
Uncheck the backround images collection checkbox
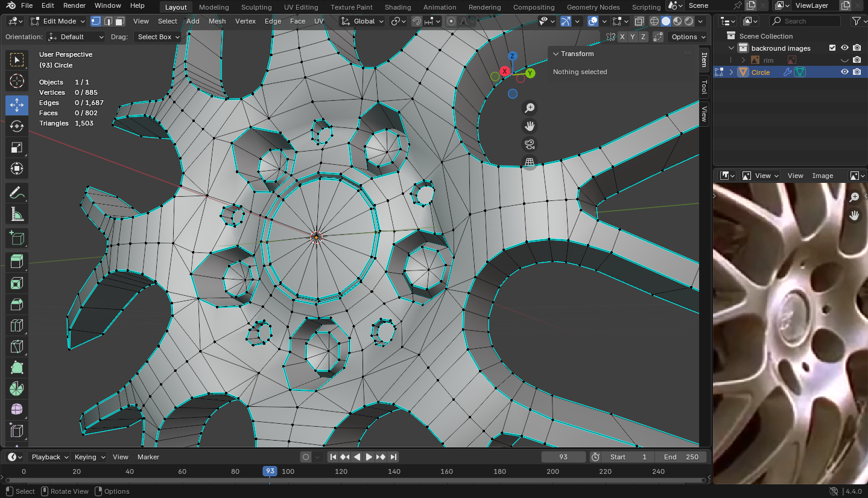(x=832, y=48)
